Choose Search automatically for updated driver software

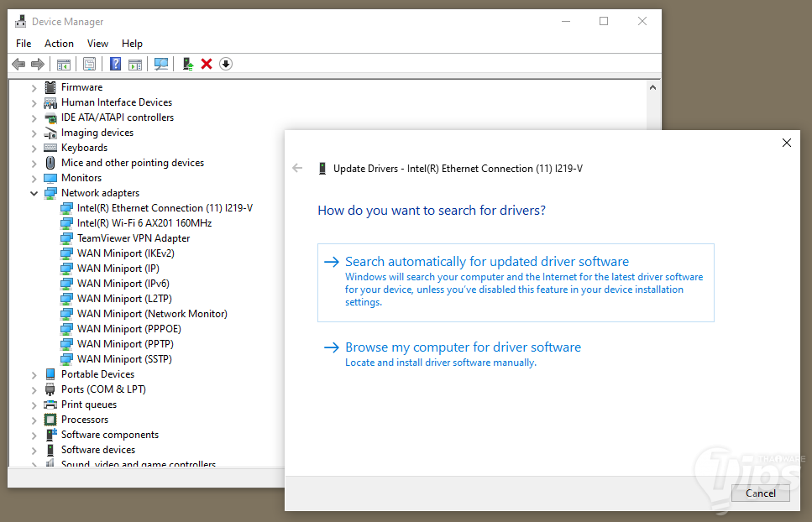coord(486,262)
